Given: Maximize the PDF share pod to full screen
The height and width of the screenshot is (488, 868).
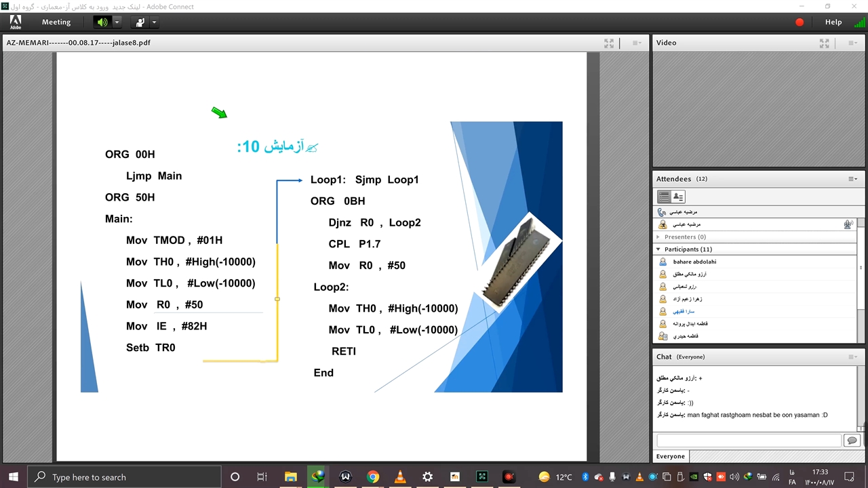Looking at the screenshot, I should pos(609,43).
